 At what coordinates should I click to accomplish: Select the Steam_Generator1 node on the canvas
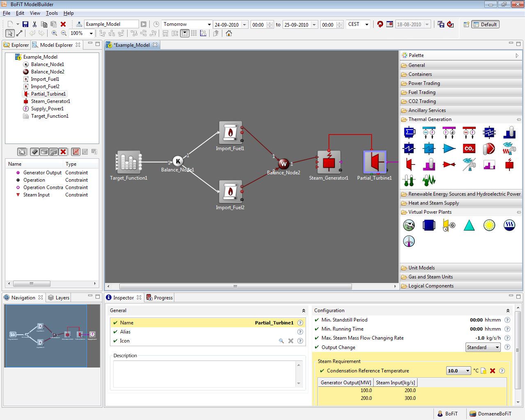click(329, 162)
